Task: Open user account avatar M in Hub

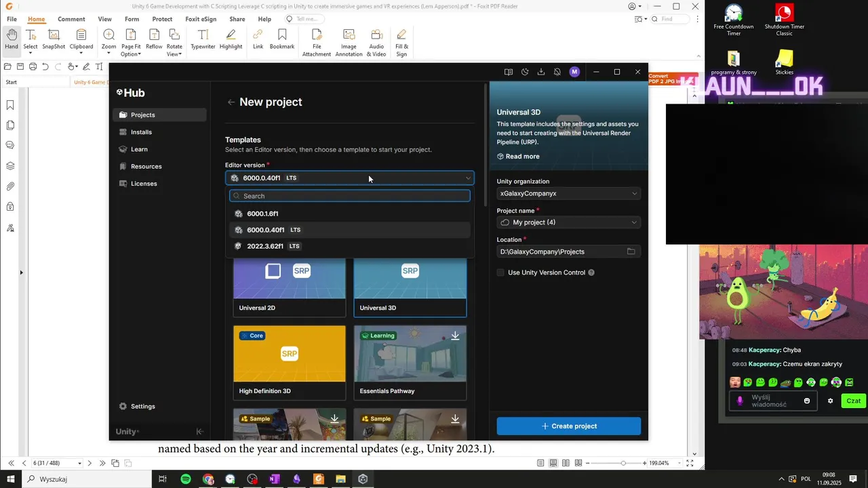Action: coord(574,72)
